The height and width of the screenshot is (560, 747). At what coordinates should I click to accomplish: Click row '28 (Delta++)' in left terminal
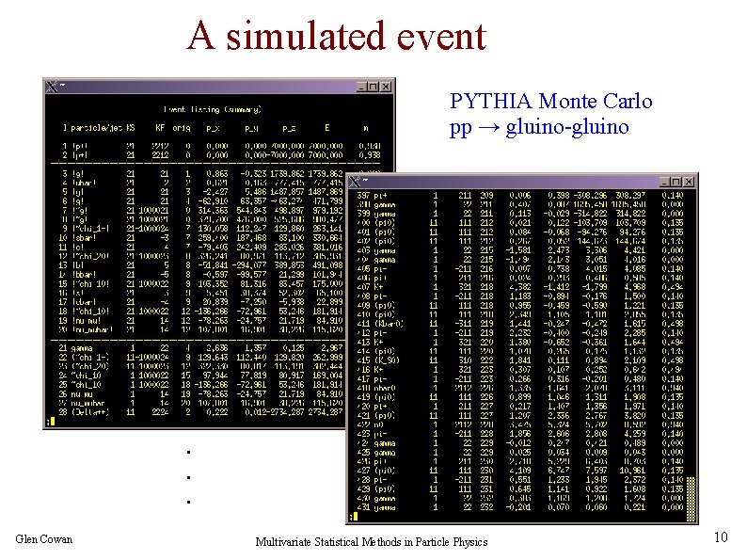(x=200, y=412)
